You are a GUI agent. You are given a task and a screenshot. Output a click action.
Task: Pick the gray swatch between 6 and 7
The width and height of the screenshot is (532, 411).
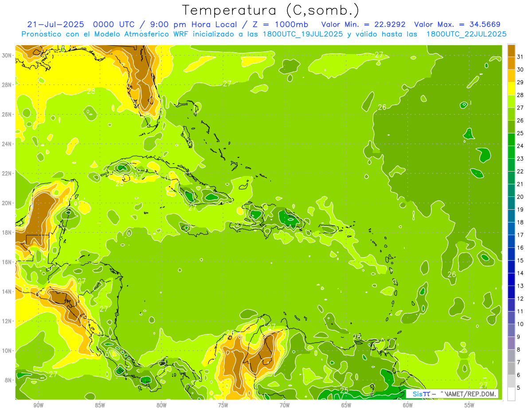point(511,368)
